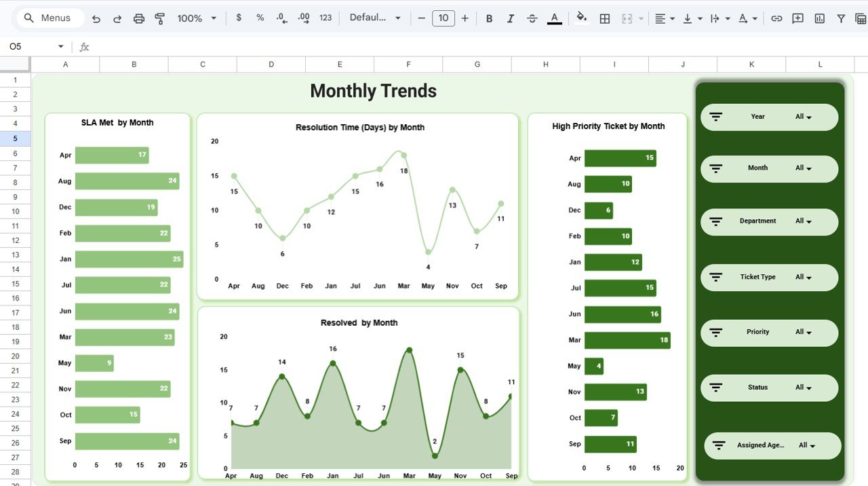
Task: Insert a chart
Action: pos(818,18)
